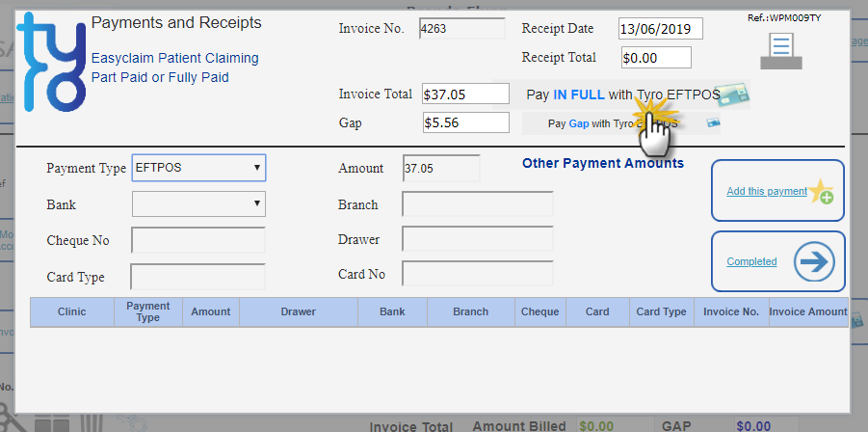Click the Receipt Date field
This screenshot has width=868, height=432.
(661, 29)
